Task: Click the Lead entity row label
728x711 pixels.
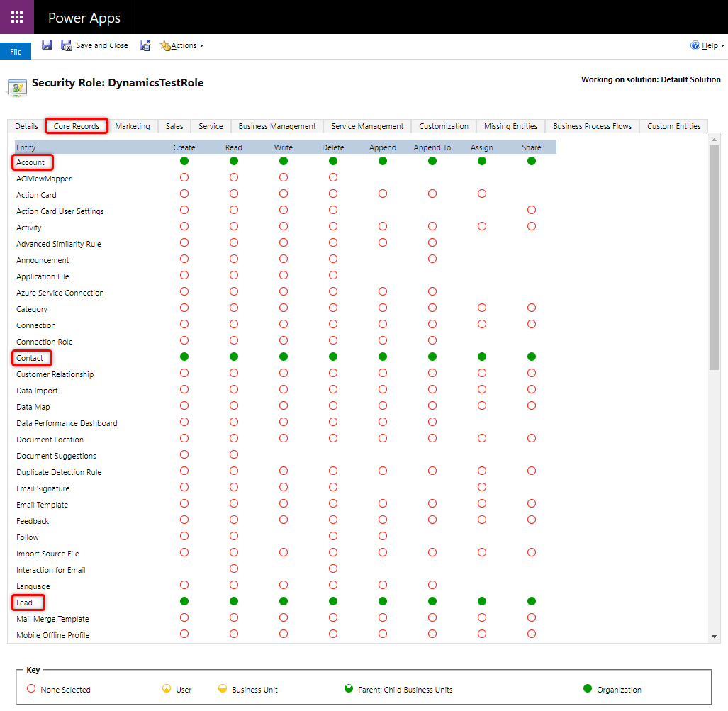Action: (x=25, y=603)
